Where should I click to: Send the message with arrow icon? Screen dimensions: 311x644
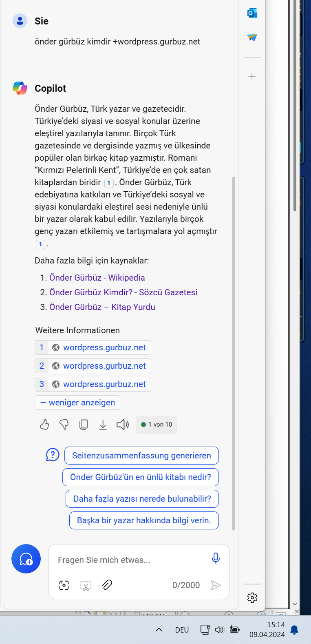point(216,585)
